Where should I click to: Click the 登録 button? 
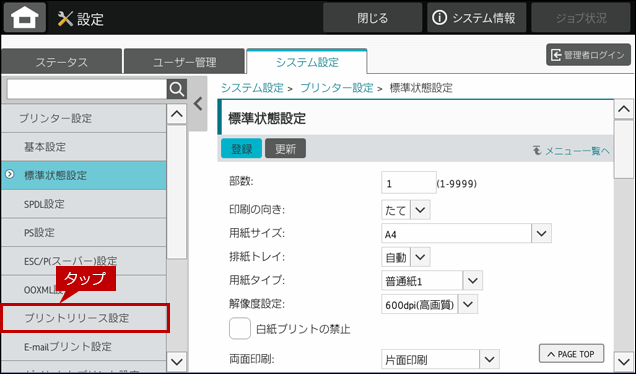coord(241,149)
